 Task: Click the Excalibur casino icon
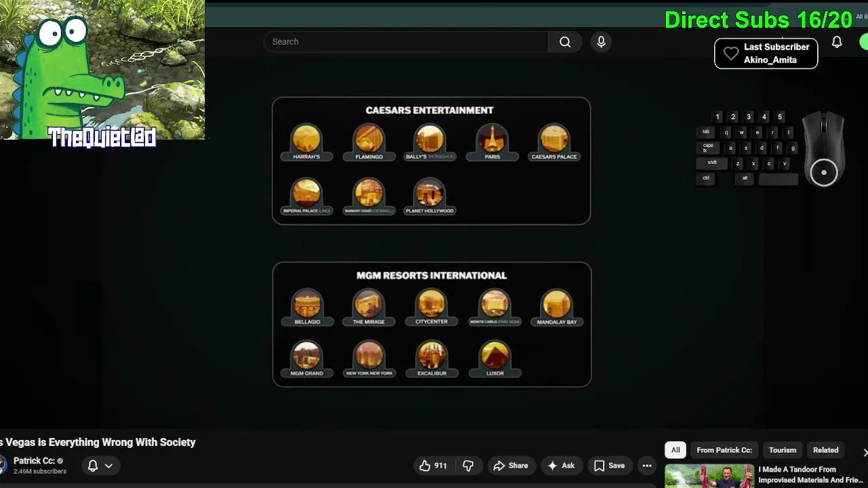click(x=432, y=359)
